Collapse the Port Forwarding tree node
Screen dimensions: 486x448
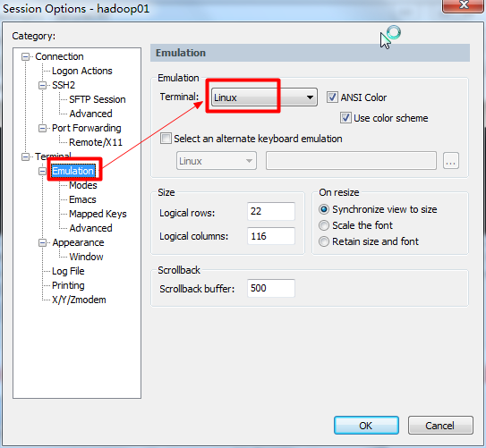[42, 128]
